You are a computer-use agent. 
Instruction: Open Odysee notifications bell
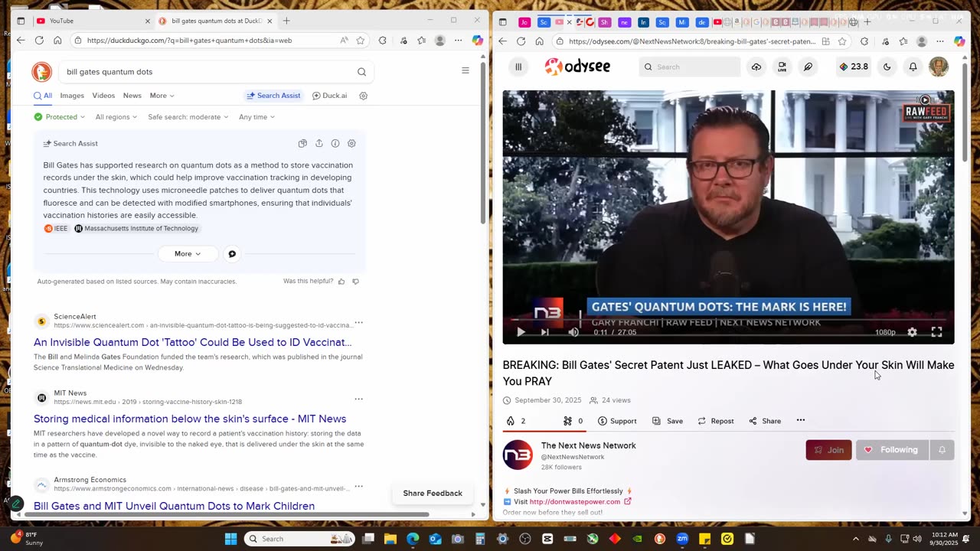tap(913, 67)
